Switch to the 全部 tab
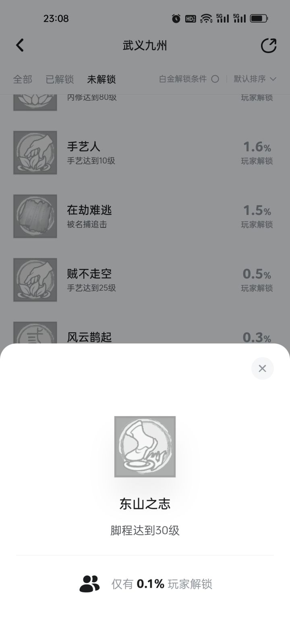This screenshot has height=644, width=290. click(x=23, y=79)
